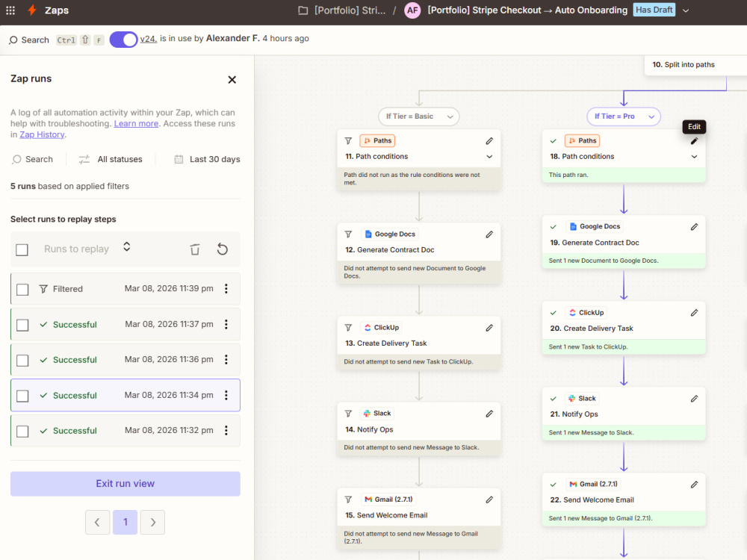Screen dimensions: 747x560
Task: Click the Paths badge on step 11
Action: click(x=377, y=141)
